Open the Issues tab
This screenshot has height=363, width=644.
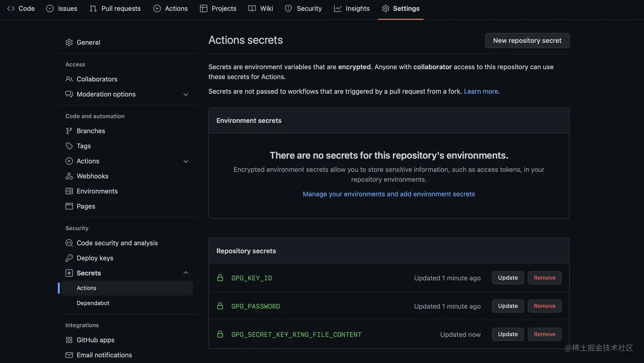pos(62,9)
